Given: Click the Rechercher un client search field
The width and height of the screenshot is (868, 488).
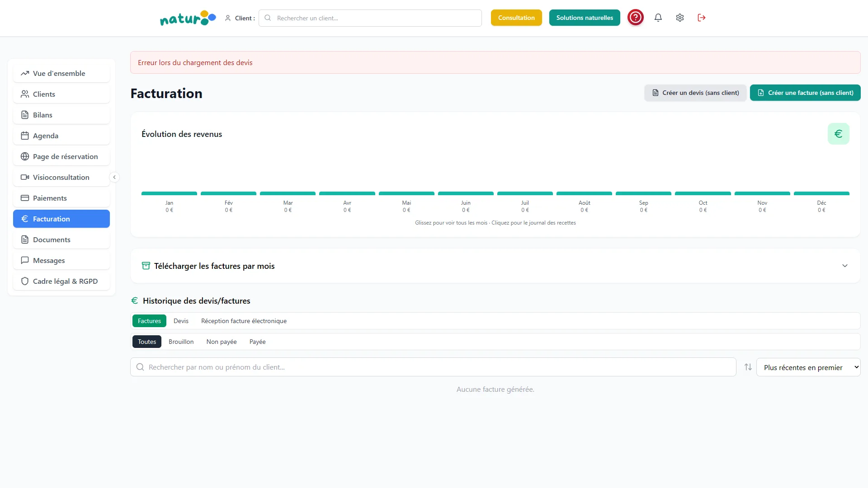Looking at the screenshot, I should coord(370,18).
